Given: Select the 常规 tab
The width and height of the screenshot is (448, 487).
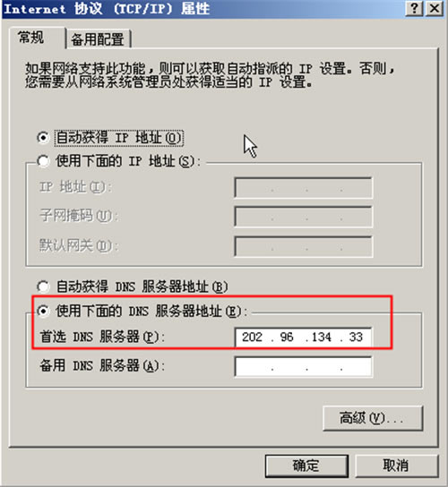Looking at the screenshot, I should pos(30,38).
